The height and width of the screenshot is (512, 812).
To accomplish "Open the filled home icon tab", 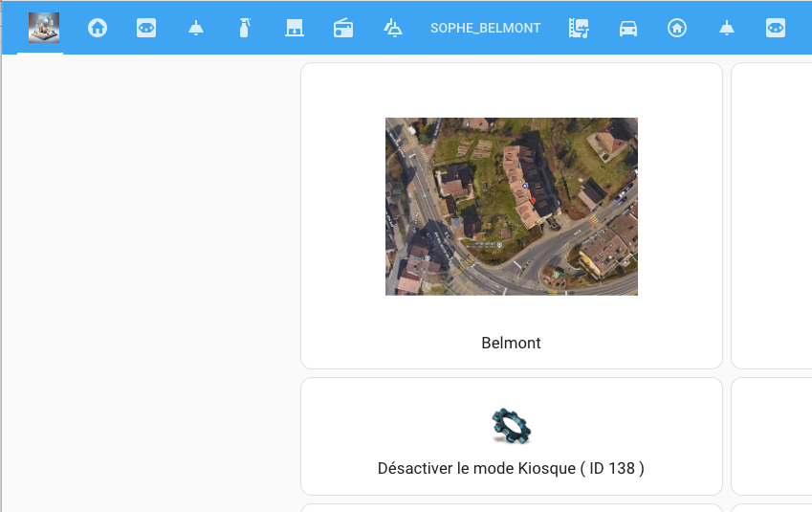I will point(98,28).
